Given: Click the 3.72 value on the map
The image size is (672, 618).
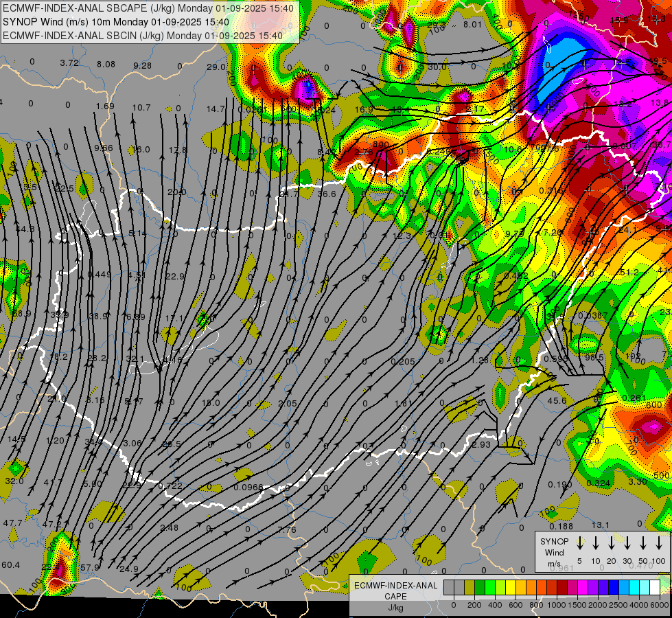Looking at the screenshot, I should click(x=69, y=63).
